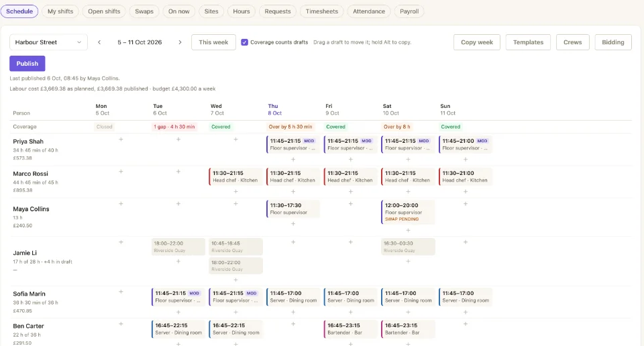Open Sofia Marin's Tuesday 11:45–21:15 Floor supervisor shift
Image resolution: width=644 pixels, height=346 pixels.
[178, 297]
